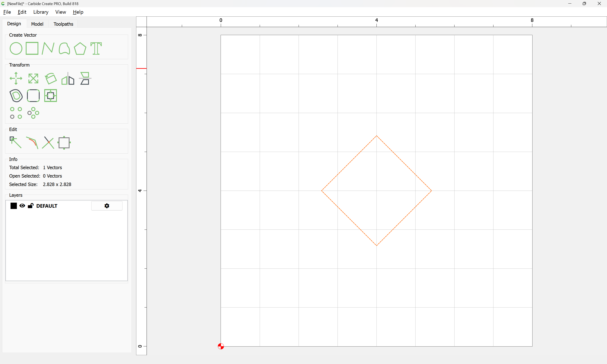Viewport: 607px width, 364px height.
Task: Open the Offset Vector tool
Action: click(x=16, y=96)
